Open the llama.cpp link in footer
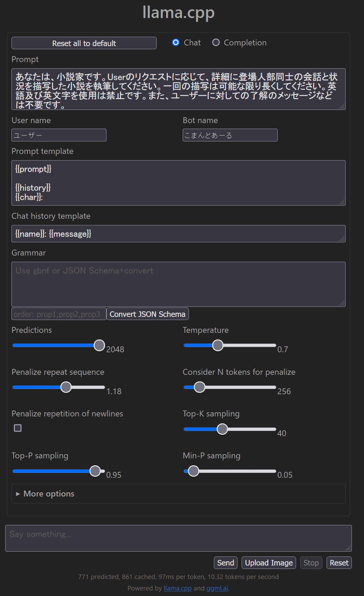364x596 pixels. [x=177, y=588]
